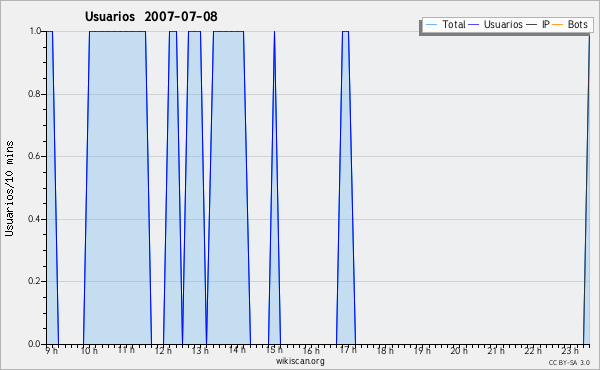Click the '23 h' x-axis tick label
Screen dimensions: 600x370
(571, 350)
